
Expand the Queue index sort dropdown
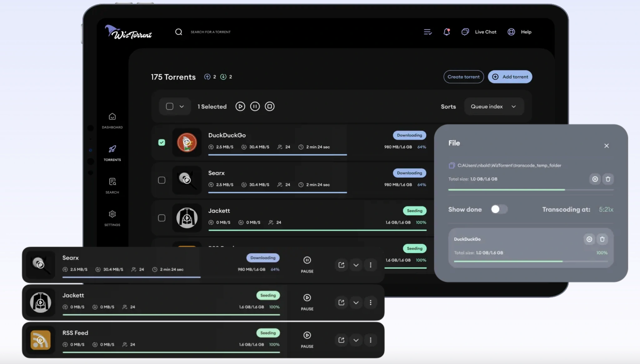(x=493, y=106)
